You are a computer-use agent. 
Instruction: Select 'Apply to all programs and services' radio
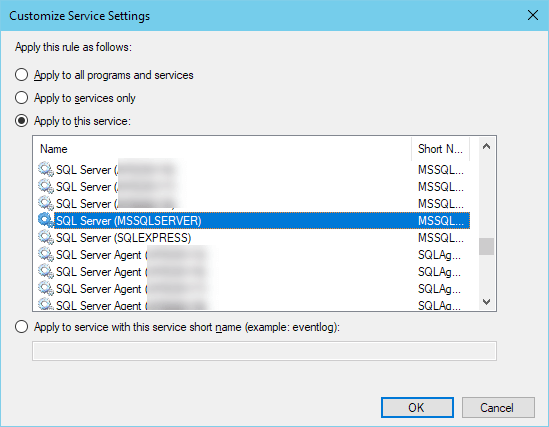(x=21, y=75)
